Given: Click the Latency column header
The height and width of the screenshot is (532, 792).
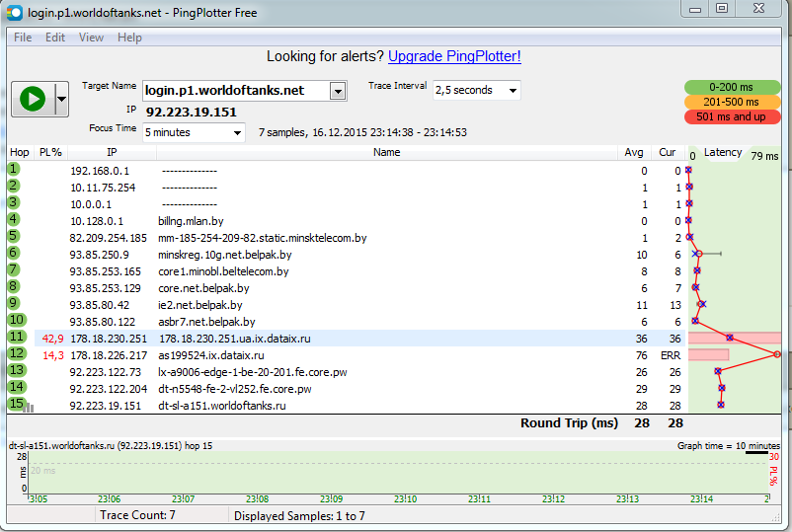Looking at the screenshot, I should click(723, 152).
